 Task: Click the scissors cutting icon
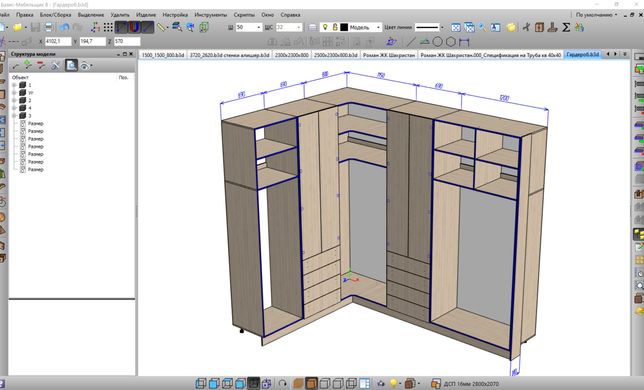click(x=526, y=28)
